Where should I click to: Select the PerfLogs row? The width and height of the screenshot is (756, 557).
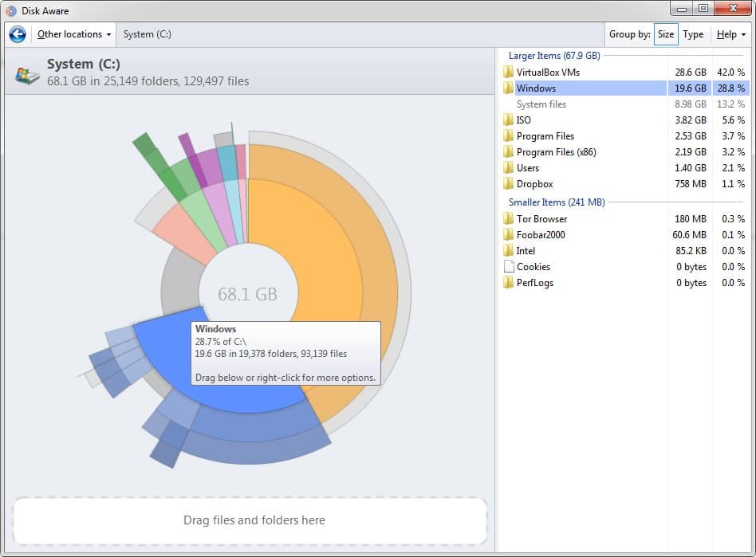tap(624, 282)
